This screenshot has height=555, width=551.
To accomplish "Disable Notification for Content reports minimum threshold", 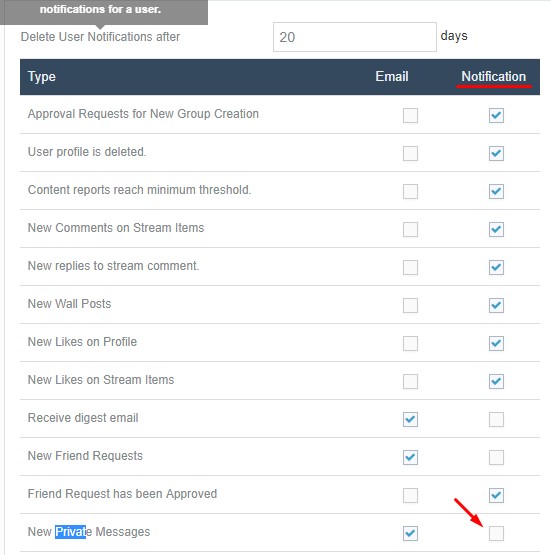I will click(496, 191).
